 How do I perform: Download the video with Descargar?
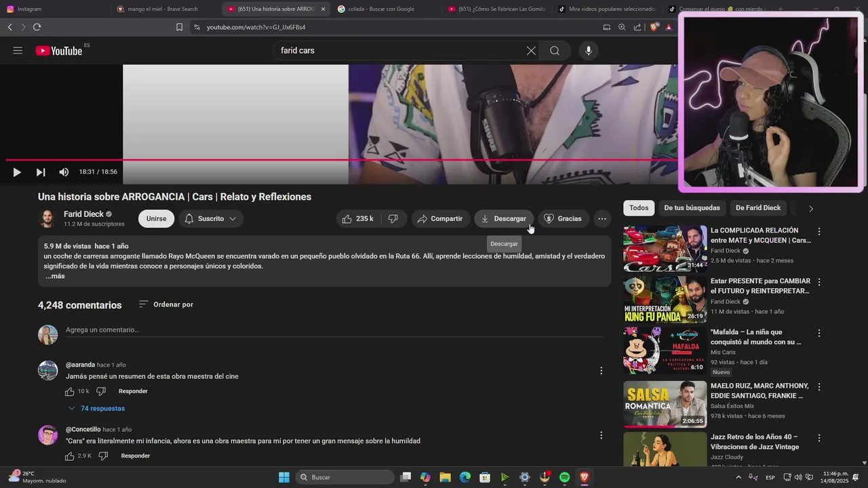tap(504, 219)
